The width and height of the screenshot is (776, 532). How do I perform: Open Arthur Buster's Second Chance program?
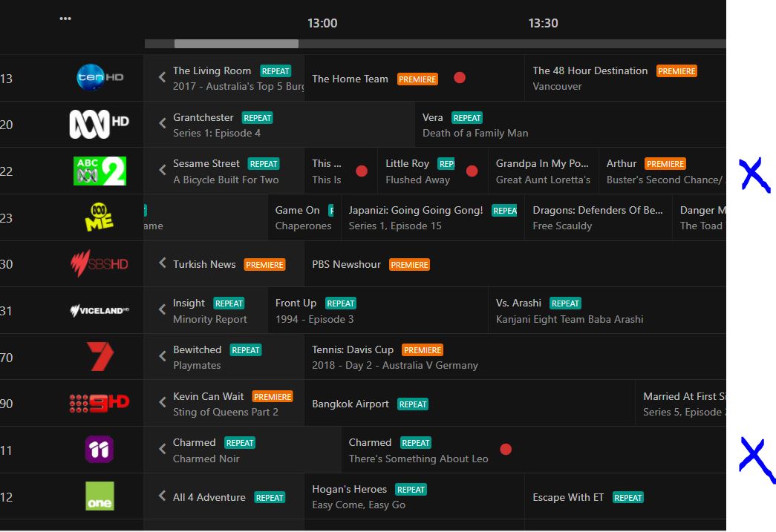click(x=662, y=171)
